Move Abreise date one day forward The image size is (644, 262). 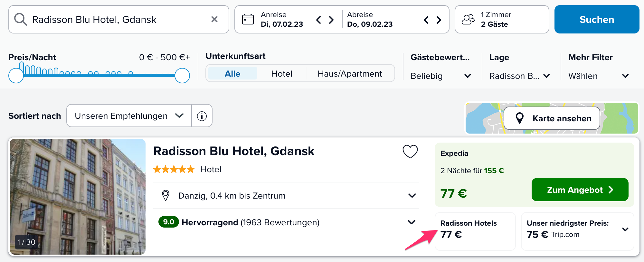click(439, 20)
